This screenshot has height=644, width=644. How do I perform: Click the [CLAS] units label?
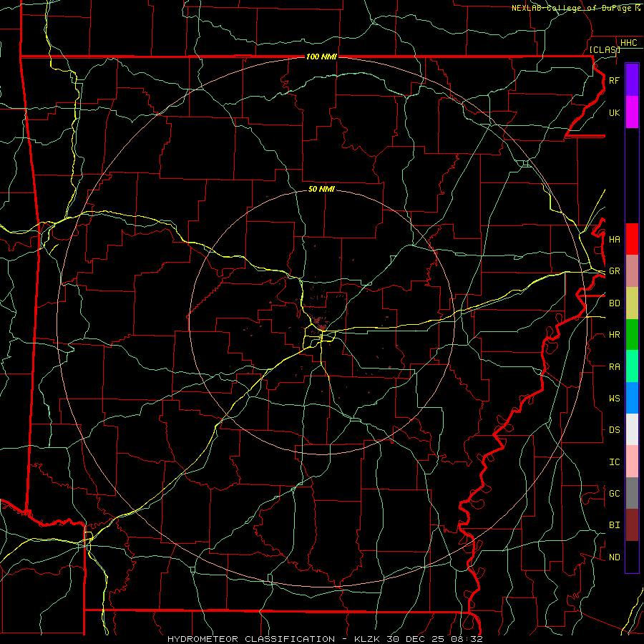605,49
